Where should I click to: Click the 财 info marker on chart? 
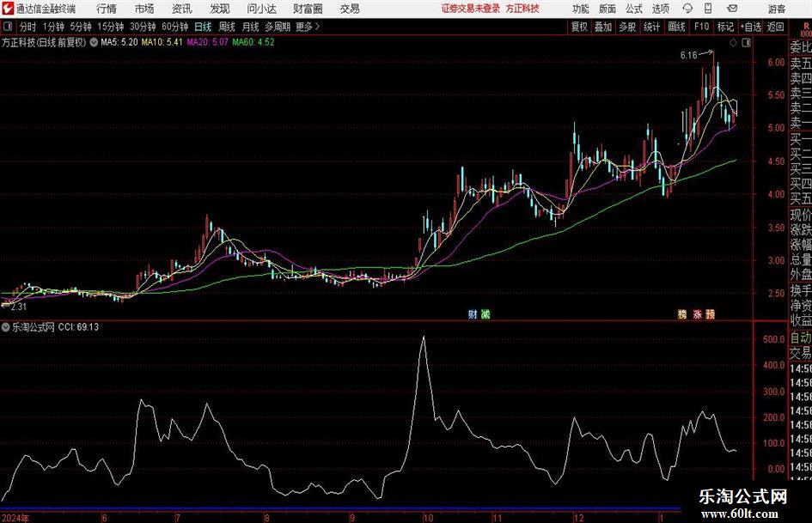(x=473, y=314)
